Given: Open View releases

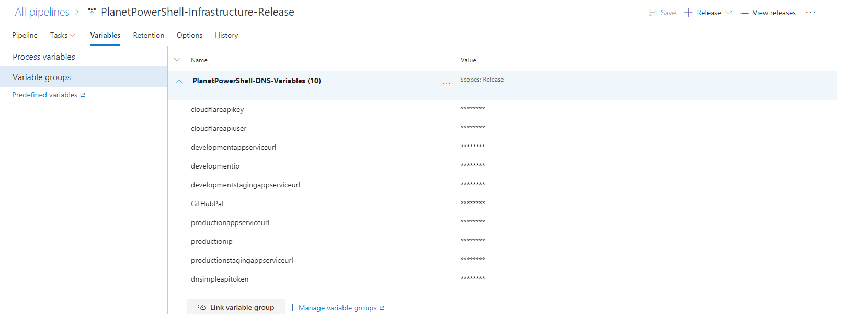Looking at the screenshot, I should (x=768, y=13).
